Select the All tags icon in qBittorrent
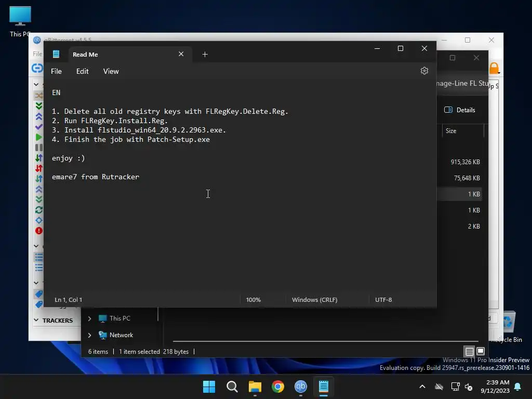Viewport: 532px width, 399px height. pos(38,294)
